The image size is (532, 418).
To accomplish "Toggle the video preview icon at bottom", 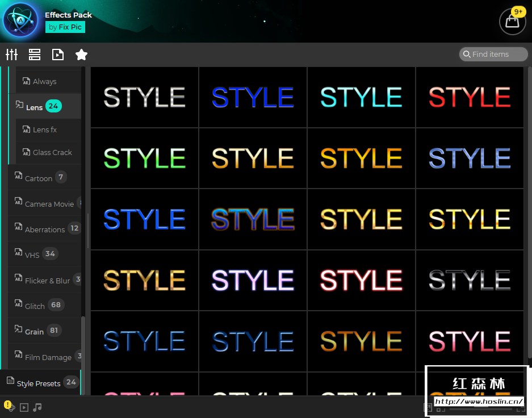I will [x=24, y=407].
